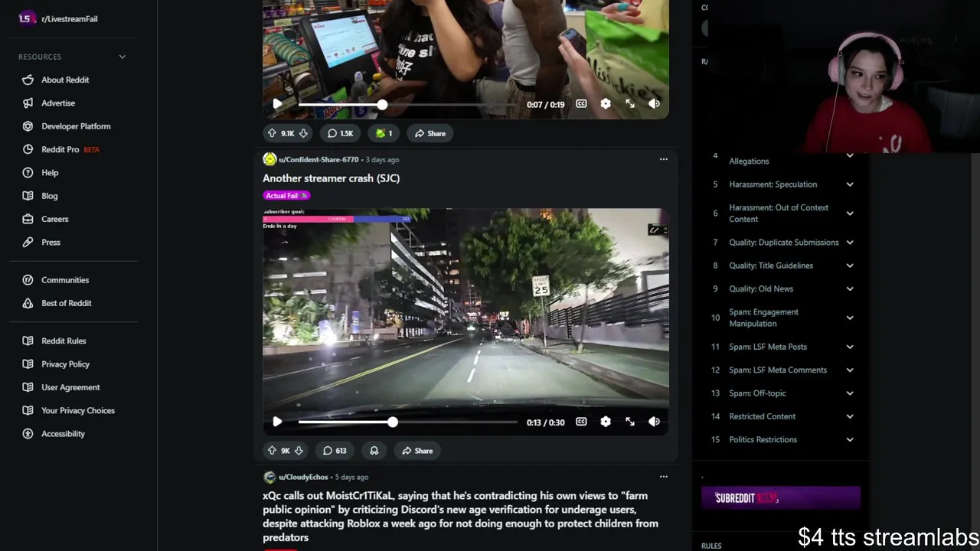
Task: Upvote the 'Another streamer crash' post
Action: pos(272,451)
